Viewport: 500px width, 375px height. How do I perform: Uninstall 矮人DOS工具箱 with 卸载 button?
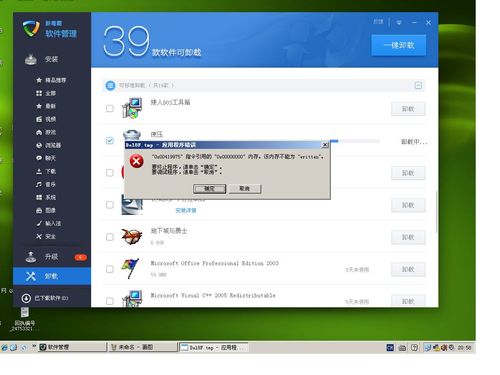(408, 109)
